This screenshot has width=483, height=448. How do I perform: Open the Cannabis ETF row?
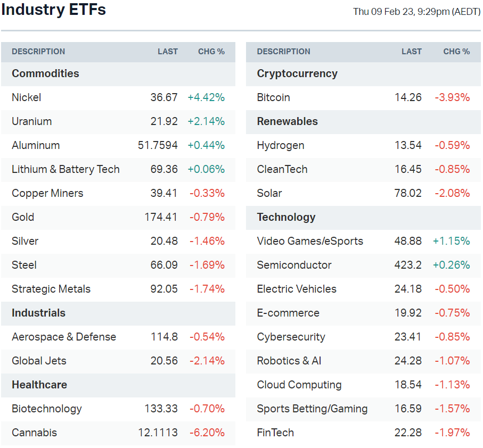pyautogui.click(x=34, y=433)
